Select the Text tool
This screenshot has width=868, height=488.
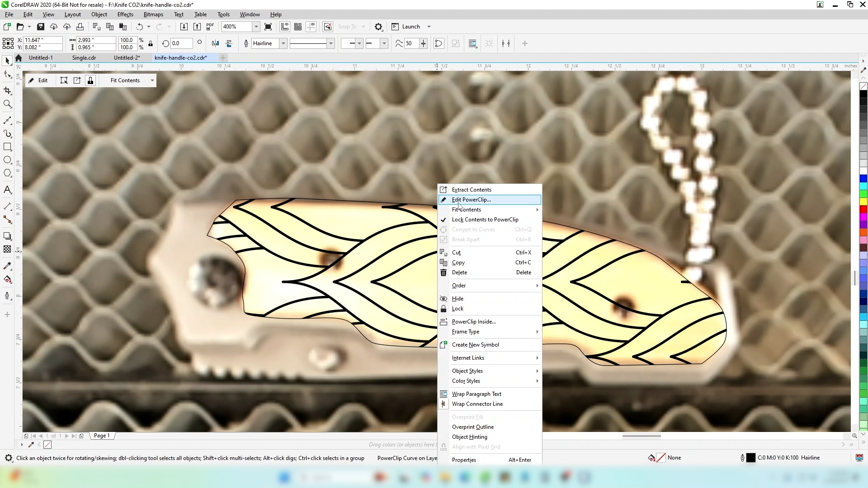(7, 190)
